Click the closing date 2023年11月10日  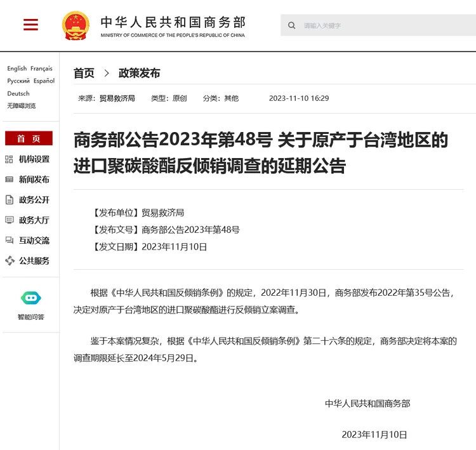374,435
